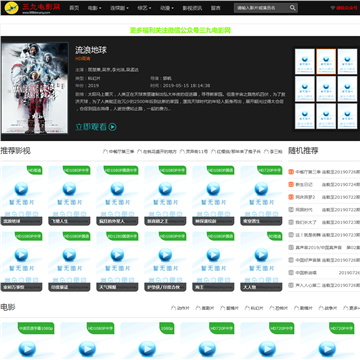Open the 首页 nav item
Image resolution: width=360 pixels, height=360 pixels.
[x=74, y=8]
